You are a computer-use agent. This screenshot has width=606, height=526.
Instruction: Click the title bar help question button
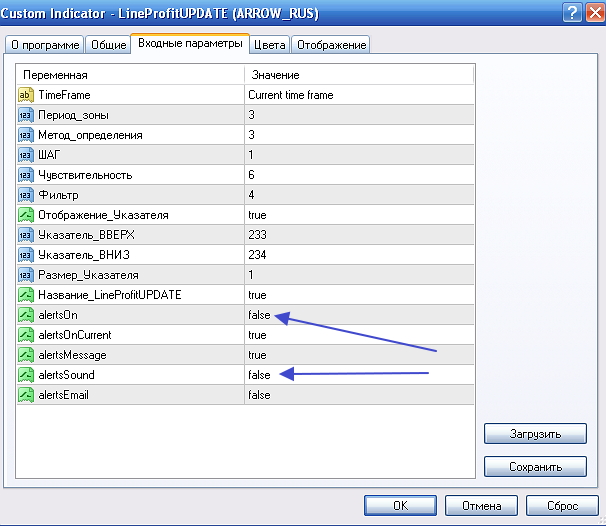[572, 13]
